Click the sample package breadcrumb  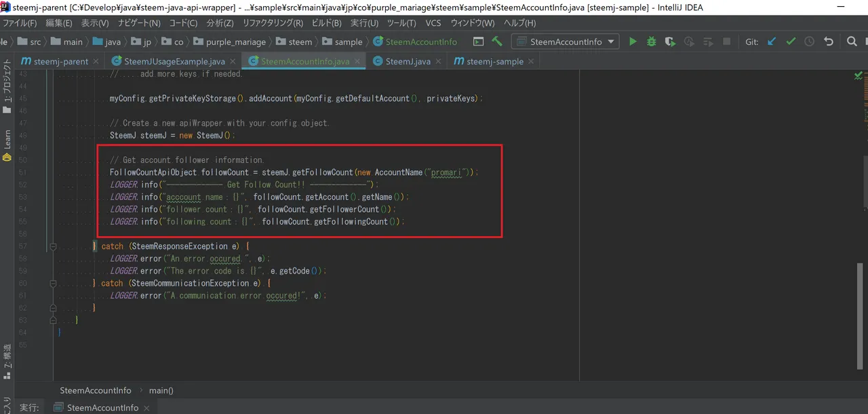click(x=342, y=41)
